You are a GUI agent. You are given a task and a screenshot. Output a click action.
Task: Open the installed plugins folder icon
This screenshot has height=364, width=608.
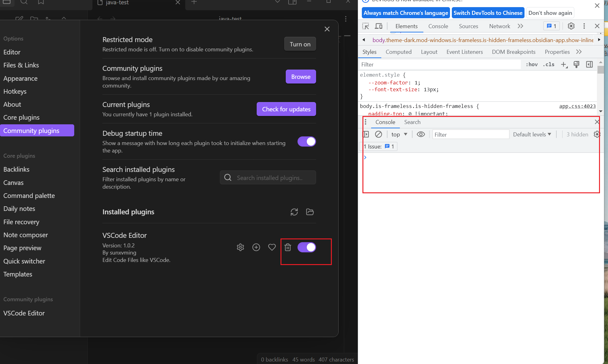[310, 212]
